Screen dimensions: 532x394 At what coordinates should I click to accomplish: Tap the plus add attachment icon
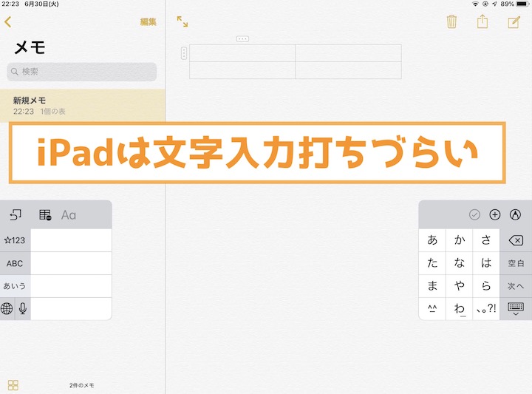point(495,214)
